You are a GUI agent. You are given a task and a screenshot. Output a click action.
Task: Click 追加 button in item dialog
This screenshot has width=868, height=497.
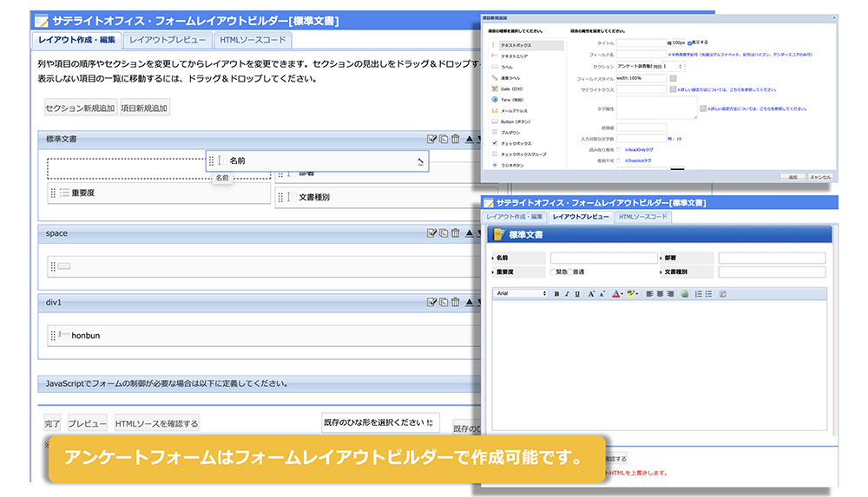tap(792, 177)
